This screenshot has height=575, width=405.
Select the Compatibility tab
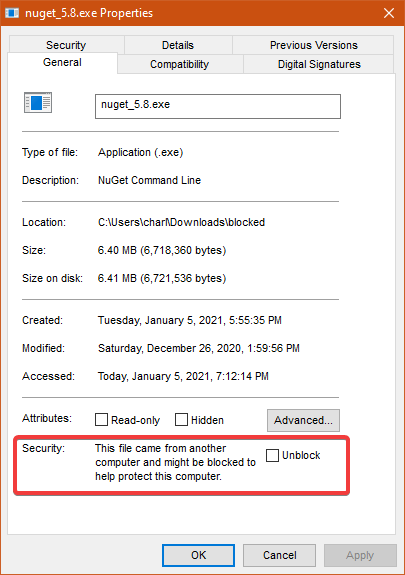tap(179, 64)
